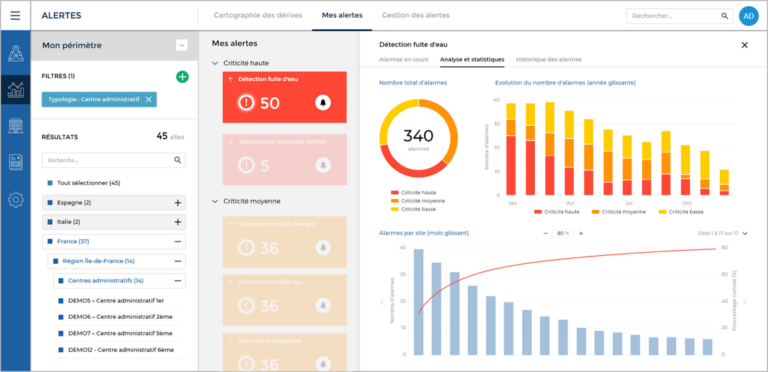Increase the 80% threshold with plus

581,233
